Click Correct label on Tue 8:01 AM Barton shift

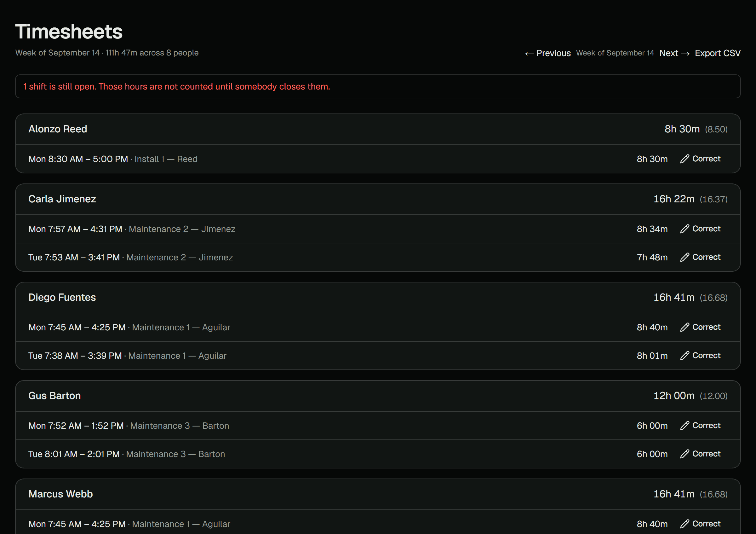(x=706, y=454)
